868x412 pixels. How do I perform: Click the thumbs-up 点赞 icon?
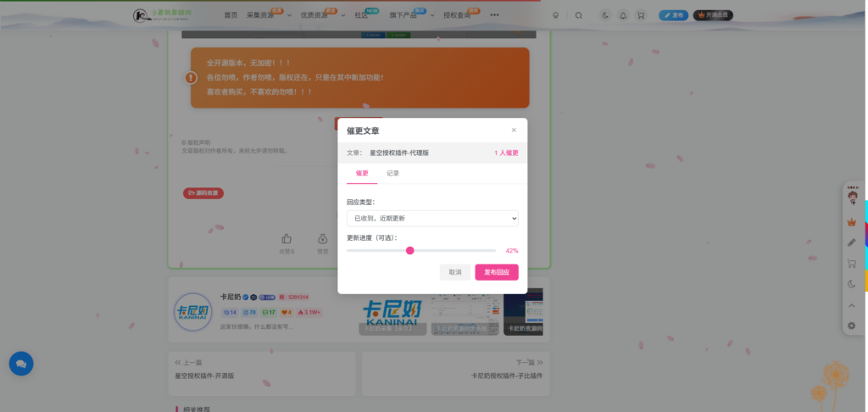point(287,240)
